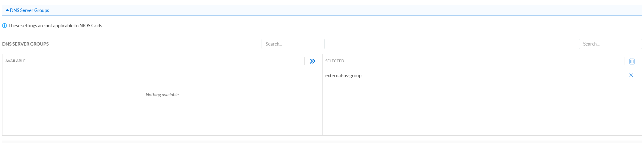This screenshot has height=143, width=644.
Task: Click empty space below external-ns-group in Selected list
Action: (x=482, y=109)
